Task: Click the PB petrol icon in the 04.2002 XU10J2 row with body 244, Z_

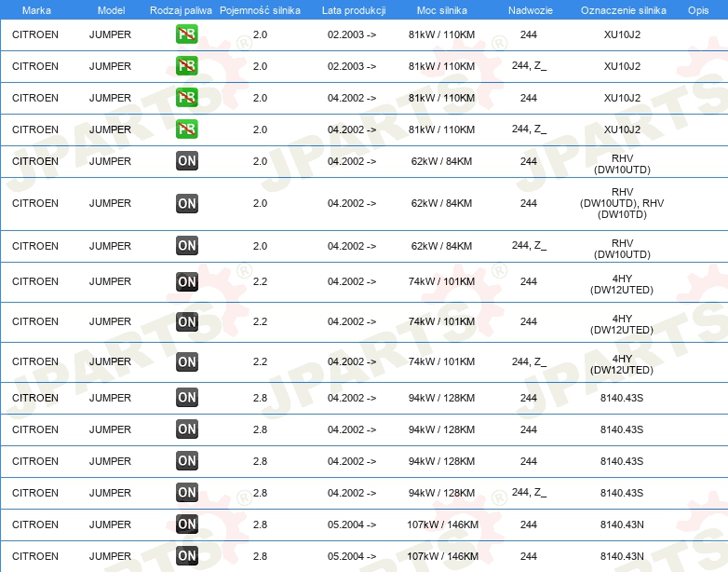Action: coord(186,129)
